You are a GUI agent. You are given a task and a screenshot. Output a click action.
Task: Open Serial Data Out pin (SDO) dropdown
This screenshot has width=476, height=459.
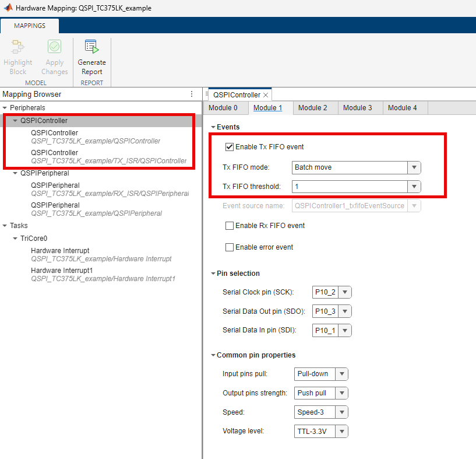[345, 311]
